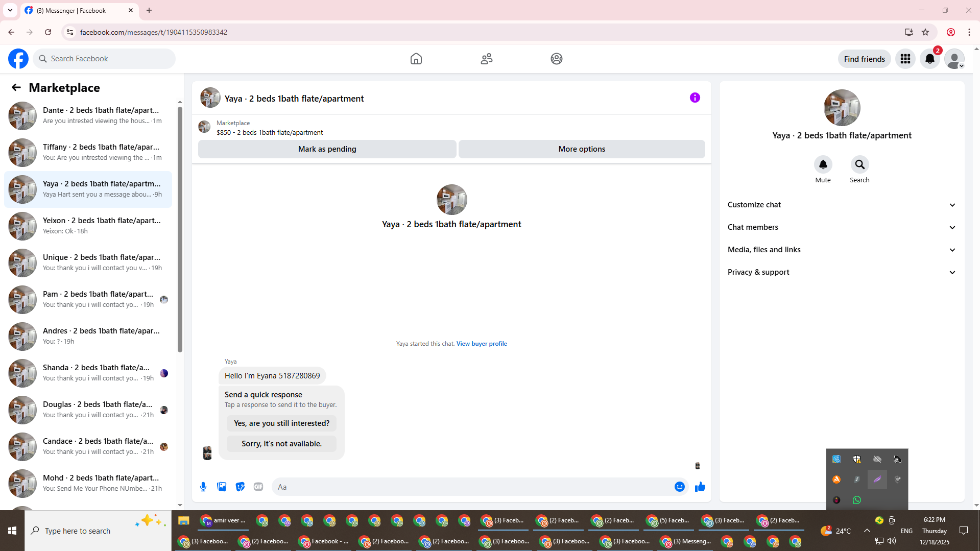980x551 pixels.
Task: Open the account profile avatar menu
Action: point(954,59)
